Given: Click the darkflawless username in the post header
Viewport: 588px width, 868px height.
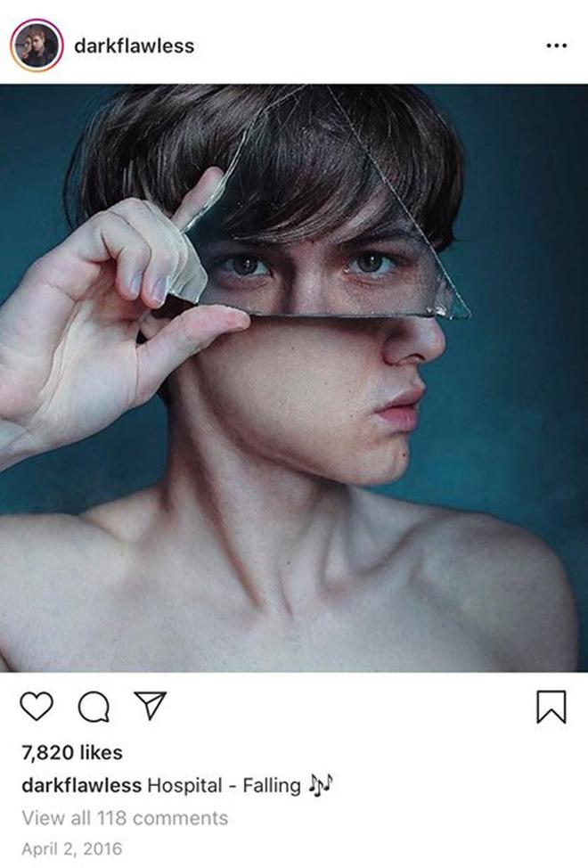Looking at the screenshot, I should 134,45.
